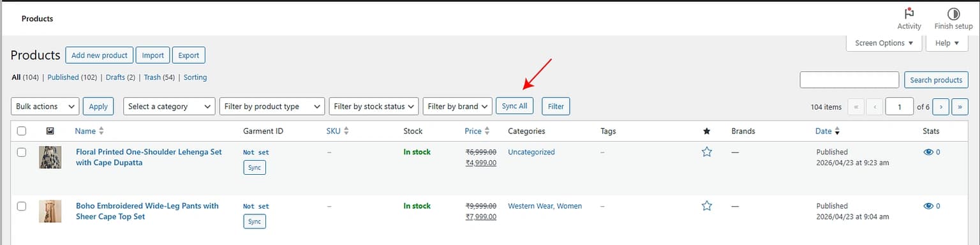980x245 pixels.
Task: Click the Apply bulk action button
Action: 98,107
